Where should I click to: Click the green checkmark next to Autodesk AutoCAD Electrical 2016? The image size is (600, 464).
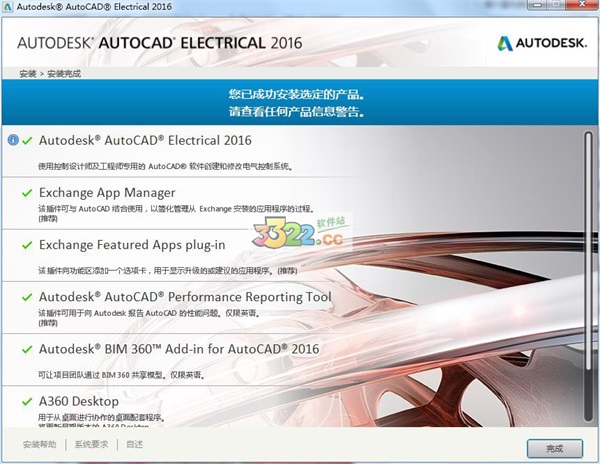pos(27,141)
